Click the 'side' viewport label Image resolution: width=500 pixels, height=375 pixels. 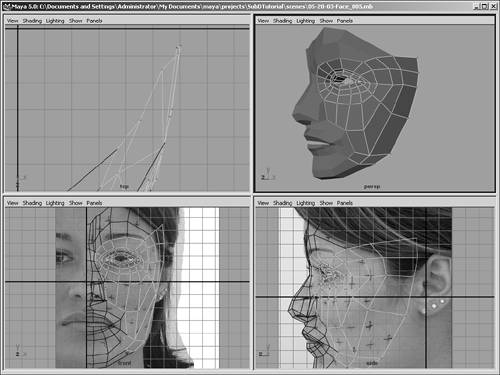[x=371, y=363]
